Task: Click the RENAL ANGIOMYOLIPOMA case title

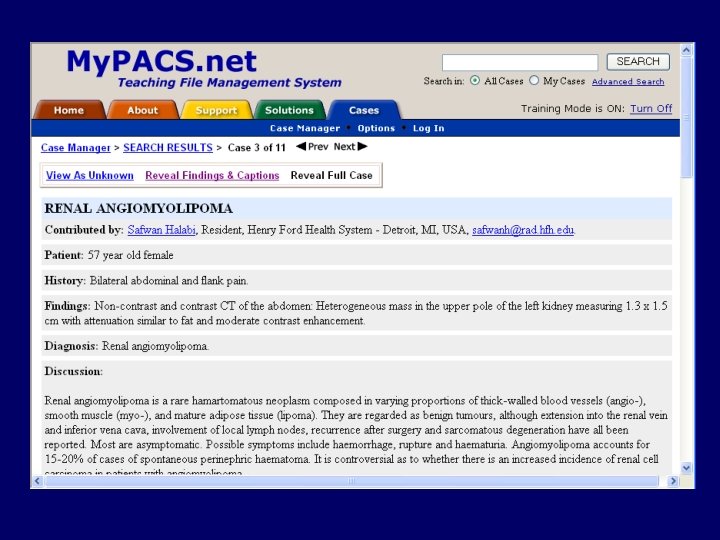Action: click(x=139, y=208)
